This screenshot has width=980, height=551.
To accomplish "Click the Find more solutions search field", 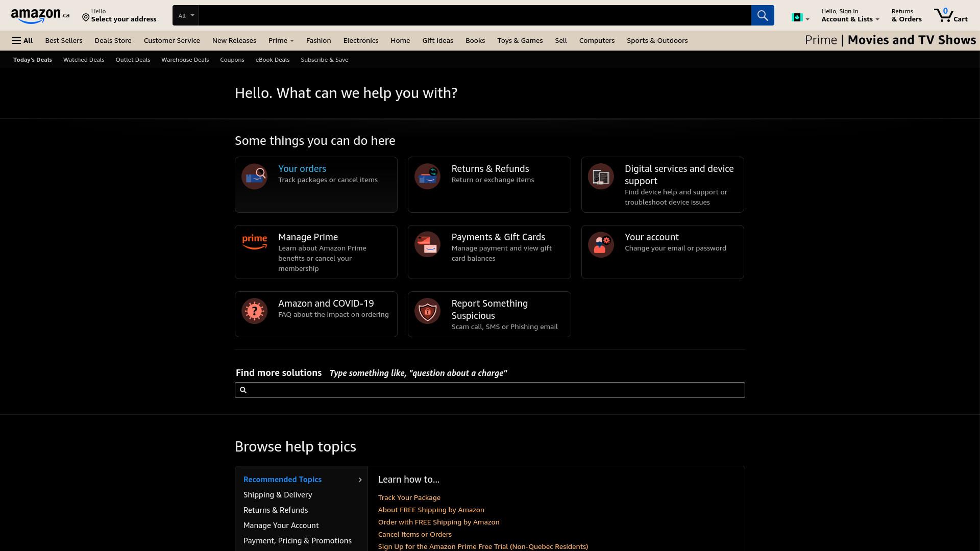I will [490, 390].
